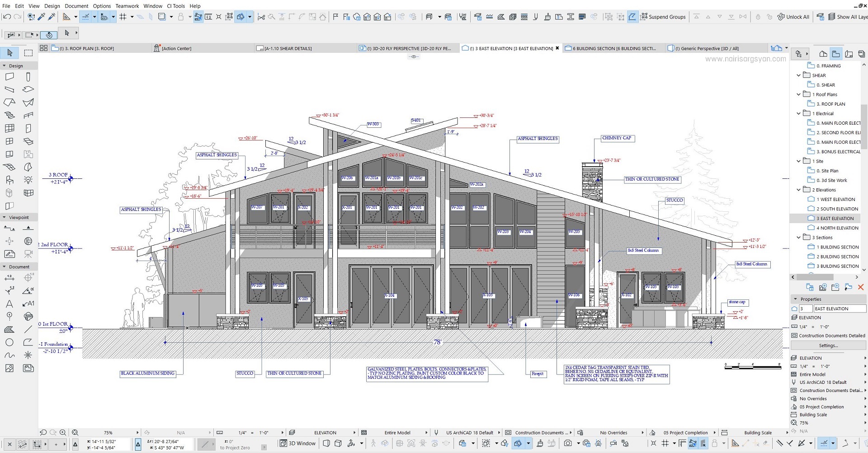868x453 pixels.
Task: Select the Roof tool
Action: click(x=9, y=103)
